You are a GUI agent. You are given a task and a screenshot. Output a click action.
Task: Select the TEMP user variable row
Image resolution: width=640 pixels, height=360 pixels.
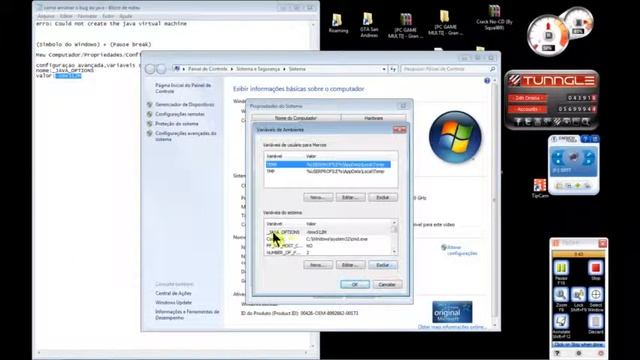(329, 164)
